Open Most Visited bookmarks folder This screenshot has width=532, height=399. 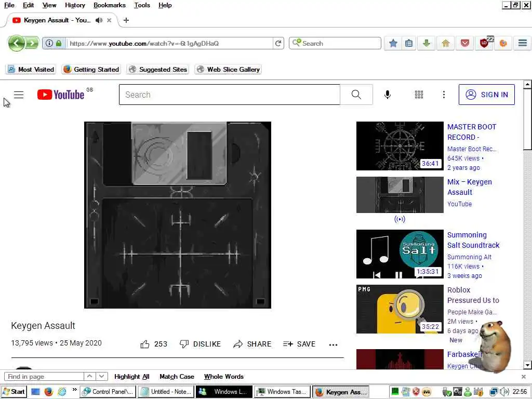pyautogui.click(x=31, y=69)
